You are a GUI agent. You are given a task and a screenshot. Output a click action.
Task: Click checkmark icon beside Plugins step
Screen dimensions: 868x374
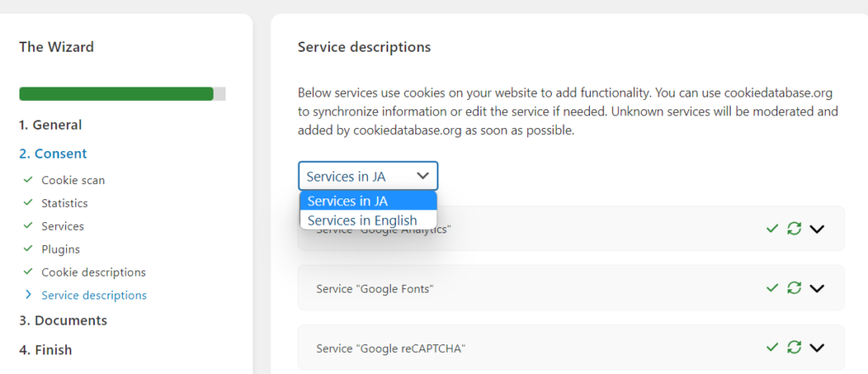28,249
